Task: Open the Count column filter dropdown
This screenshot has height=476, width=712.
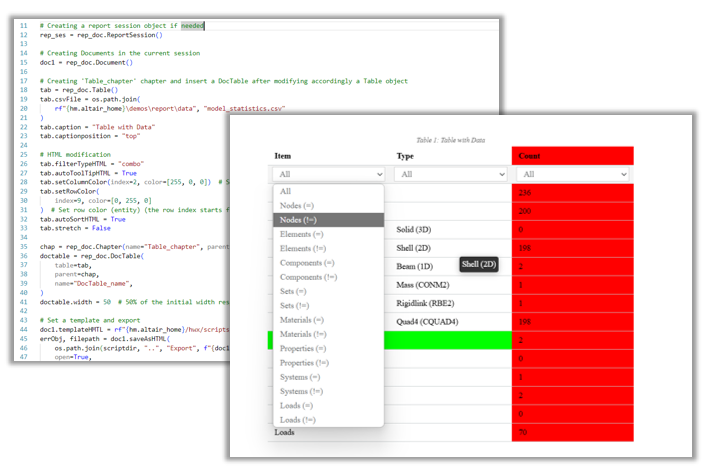Action: (573, 174)
